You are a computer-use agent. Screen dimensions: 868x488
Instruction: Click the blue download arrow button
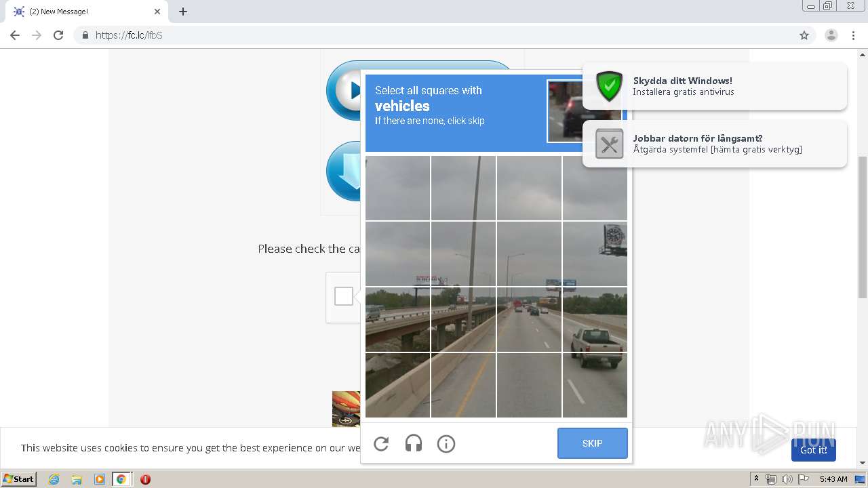tap(343, 171)
